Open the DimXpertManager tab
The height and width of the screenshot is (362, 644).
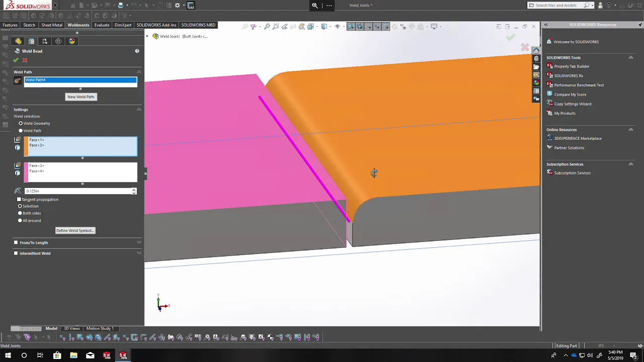point(58,41)
